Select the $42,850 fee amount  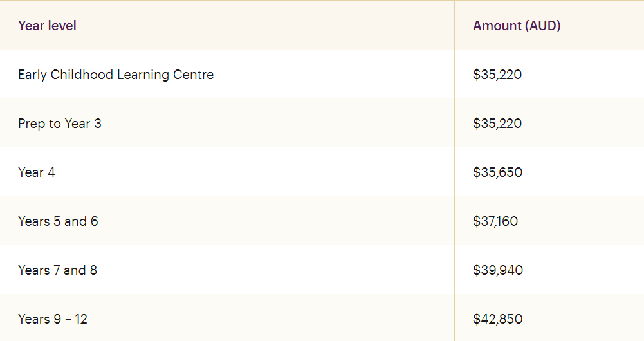pyautogui.click(x=498, y=319)
